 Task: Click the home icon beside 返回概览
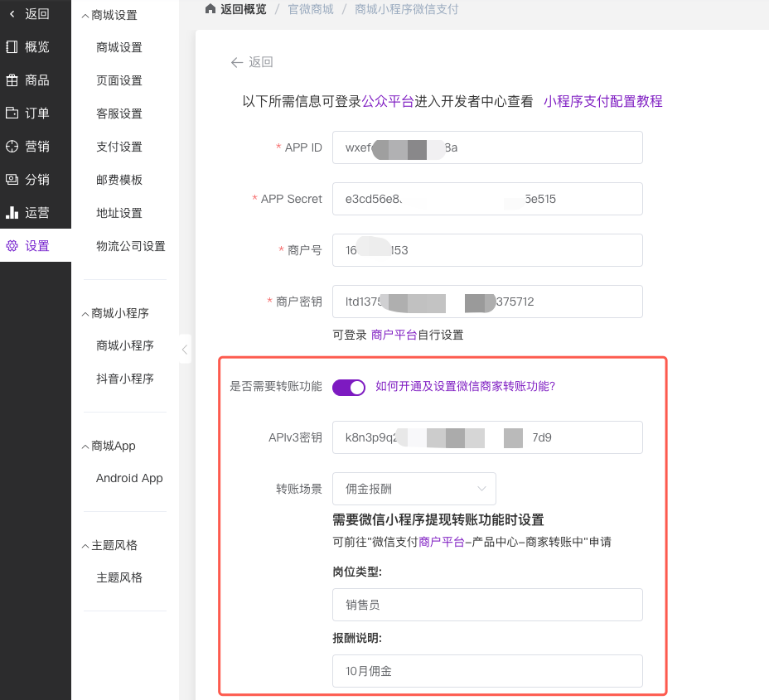click(210, 9)
